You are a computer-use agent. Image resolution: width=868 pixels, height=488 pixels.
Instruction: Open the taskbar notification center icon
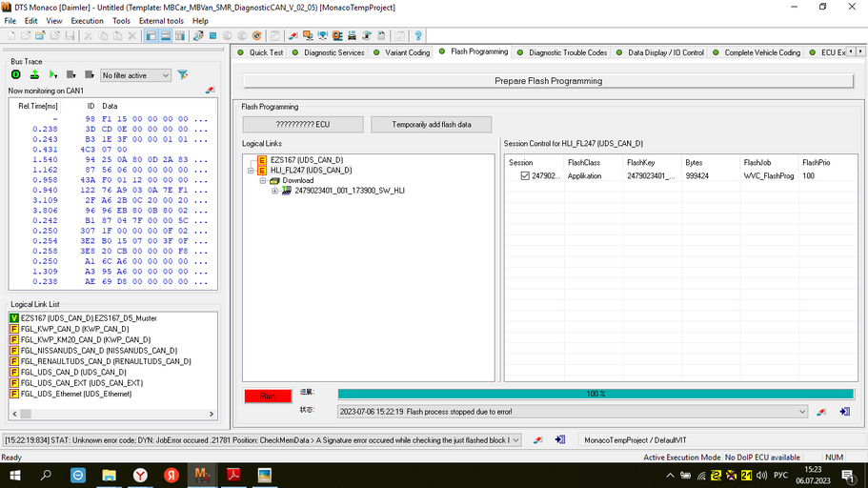pyautogui.click(x=848, y=476)
